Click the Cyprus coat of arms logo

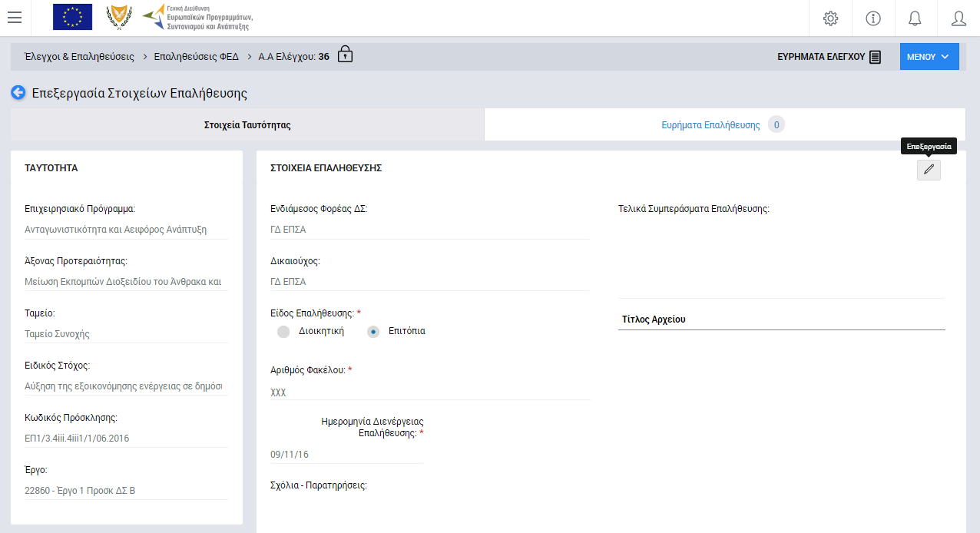click(x=118, y=17)
